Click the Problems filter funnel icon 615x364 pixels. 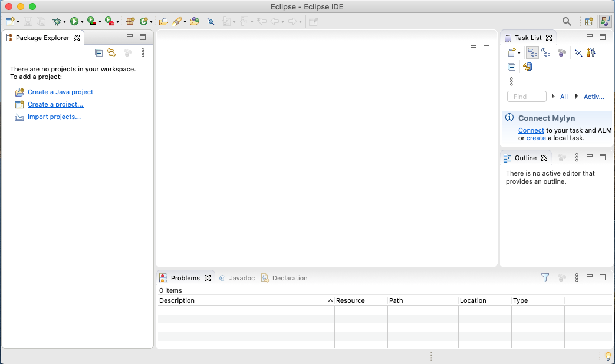pyautogui.click(x=545, y=278)
